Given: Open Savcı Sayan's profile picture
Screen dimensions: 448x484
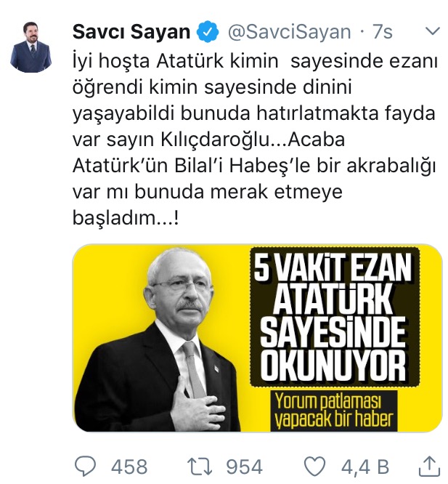Looking at the screenshot, I should (30, 46).
